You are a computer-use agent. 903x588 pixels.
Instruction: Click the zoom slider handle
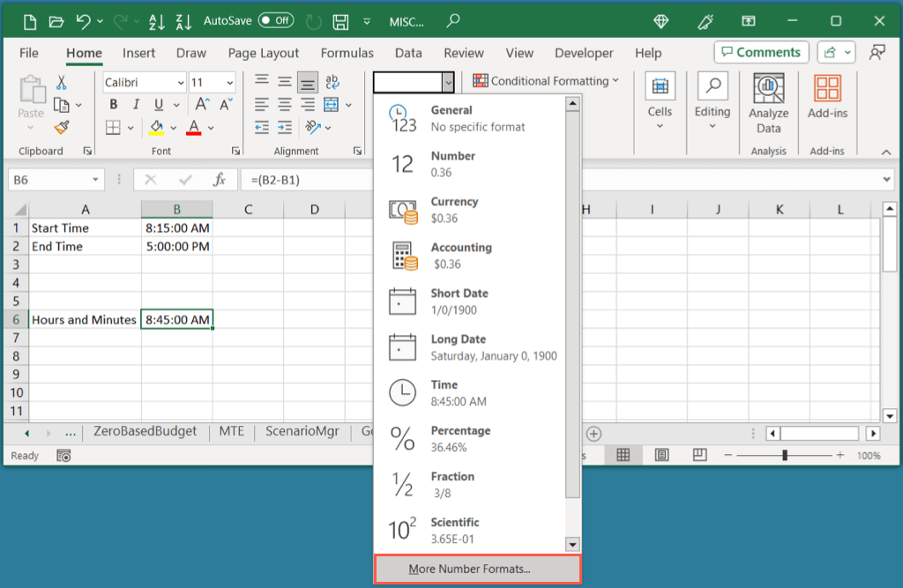click(784, 456)
